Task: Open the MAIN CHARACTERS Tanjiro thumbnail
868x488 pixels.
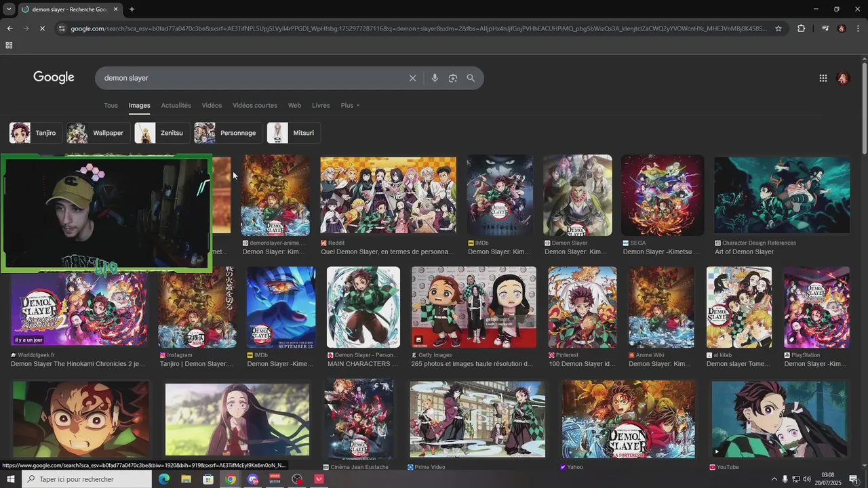Action: click(x=363, y=307)
